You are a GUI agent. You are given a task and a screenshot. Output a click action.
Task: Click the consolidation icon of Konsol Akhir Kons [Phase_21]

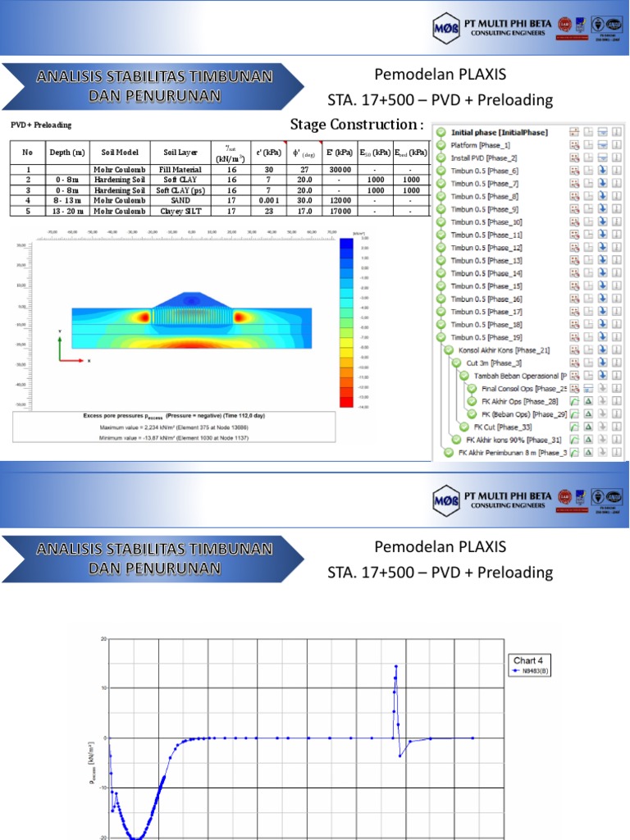click(574, 350)
